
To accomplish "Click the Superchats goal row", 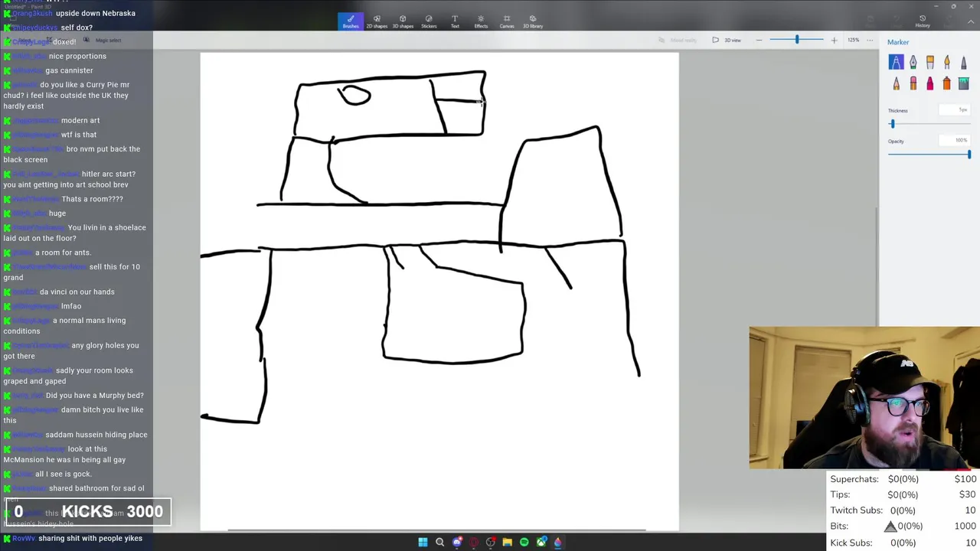I will click(x=903, y=479).
